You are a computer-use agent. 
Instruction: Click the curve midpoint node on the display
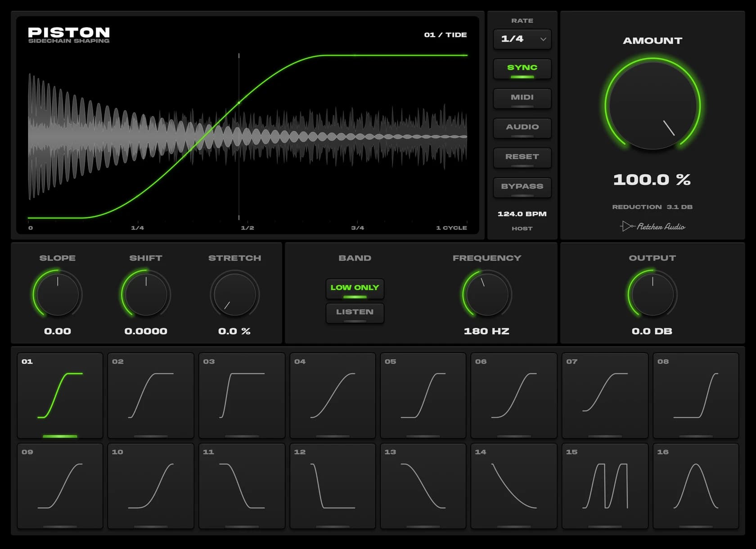click(239, 103)
